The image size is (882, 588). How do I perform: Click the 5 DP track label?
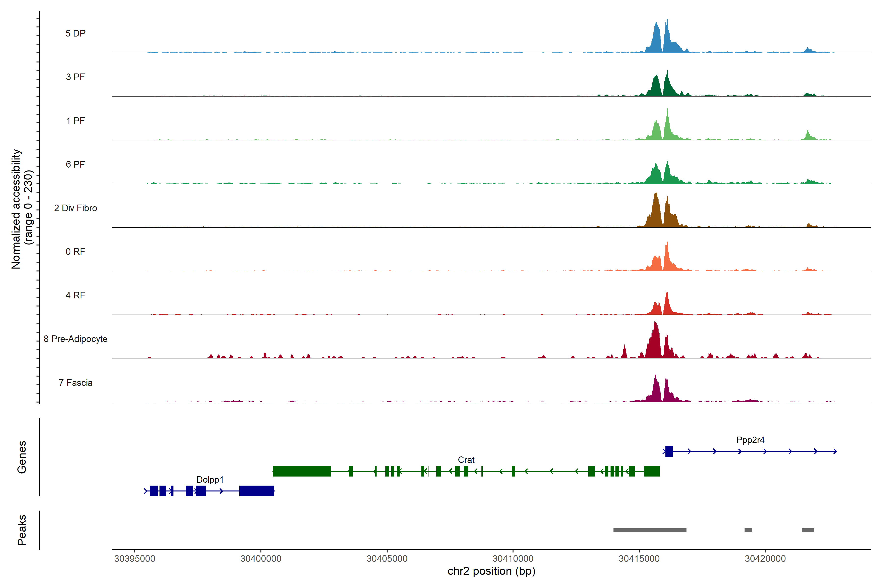tap(75, 33)
